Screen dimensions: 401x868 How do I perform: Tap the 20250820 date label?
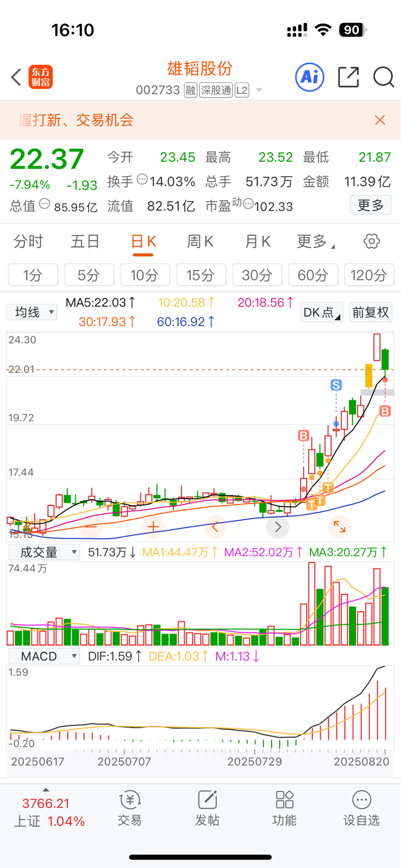pyautogui.click(x=361, y=762)
